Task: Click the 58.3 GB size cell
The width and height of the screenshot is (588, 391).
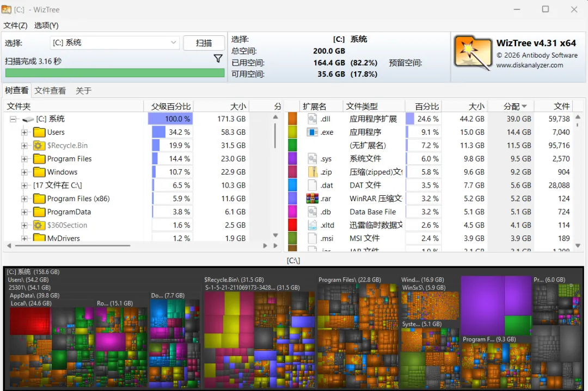Action: 233,132
